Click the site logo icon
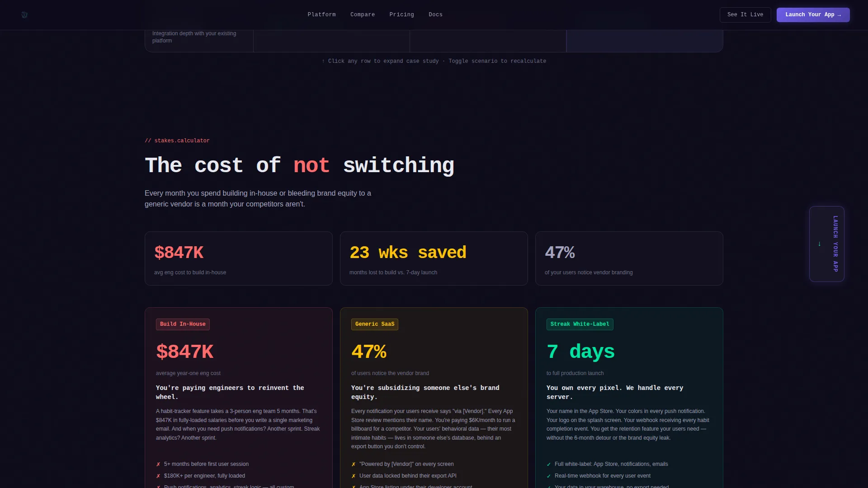Viewport: 868px width, 488px height. 24,15
